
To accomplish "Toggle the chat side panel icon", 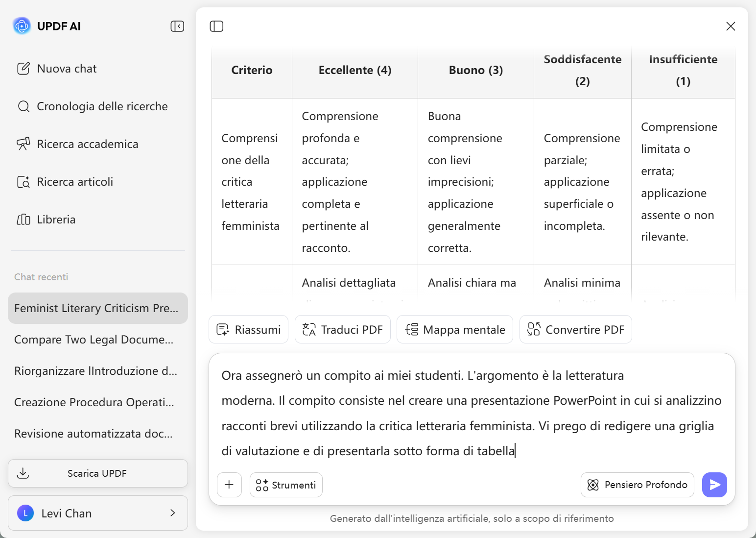I will [216, 26].
